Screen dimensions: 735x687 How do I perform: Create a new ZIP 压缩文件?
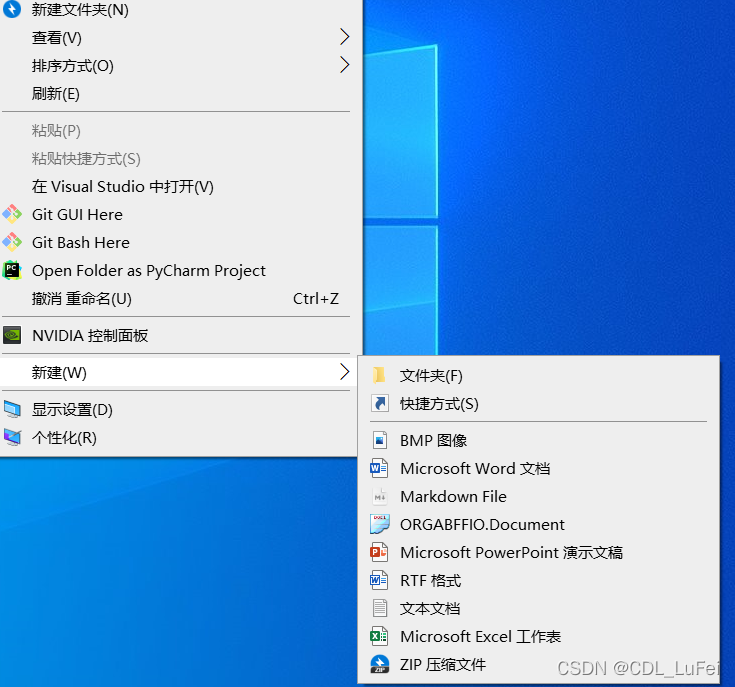tap(538, 664)
